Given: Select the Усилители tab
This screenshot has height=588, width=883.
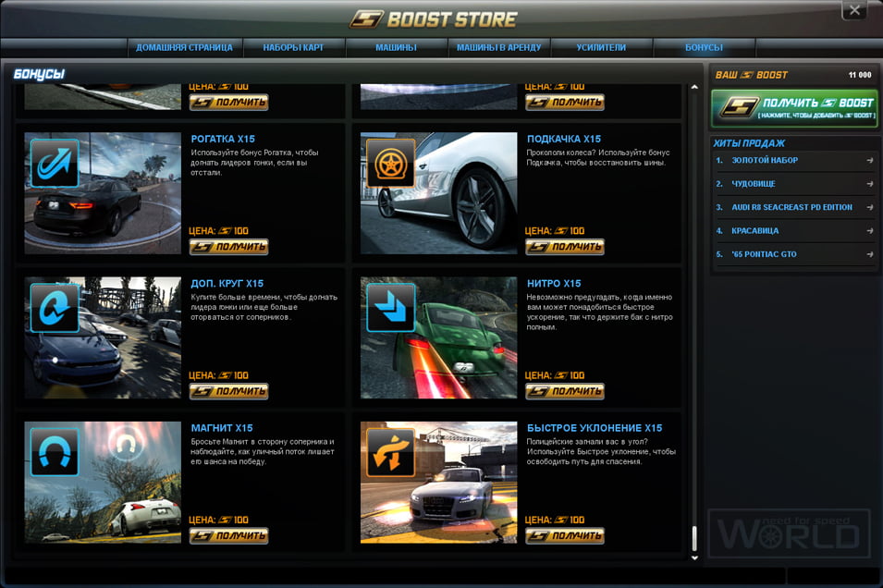Looking at the screenshot, I should (601, 48).
